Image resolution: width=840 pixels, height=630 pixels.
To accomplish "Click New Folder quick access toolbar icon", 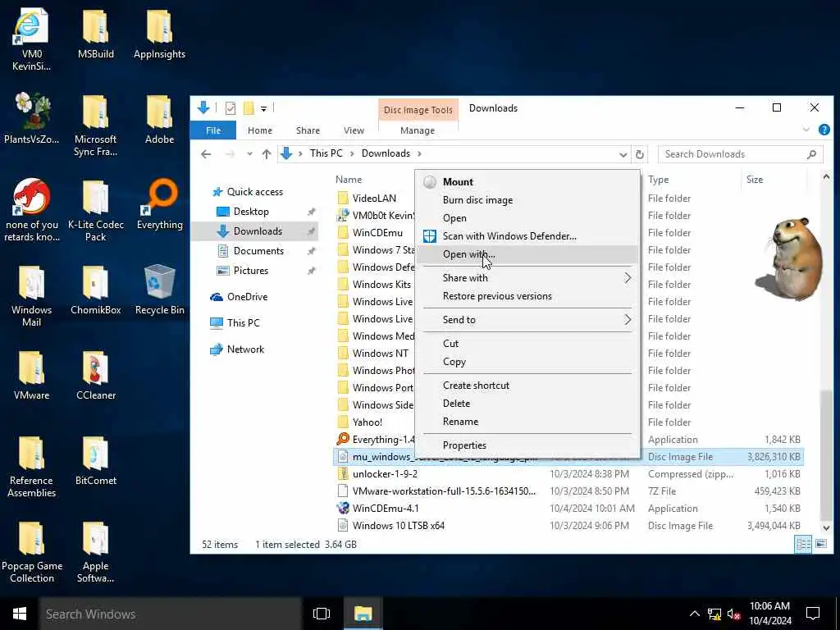I will [248, 108].
